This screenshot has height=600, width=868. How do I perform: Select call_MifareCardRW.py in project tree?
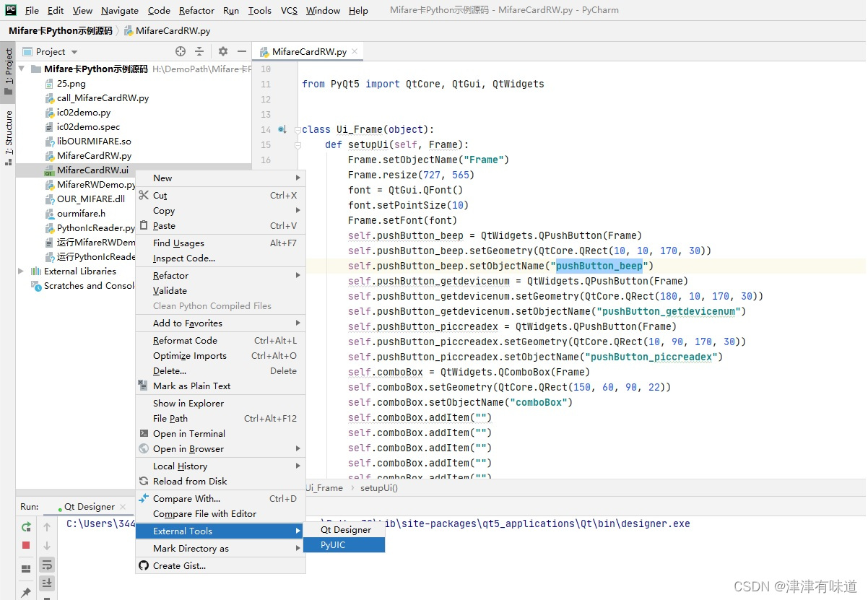coord(103,97)
